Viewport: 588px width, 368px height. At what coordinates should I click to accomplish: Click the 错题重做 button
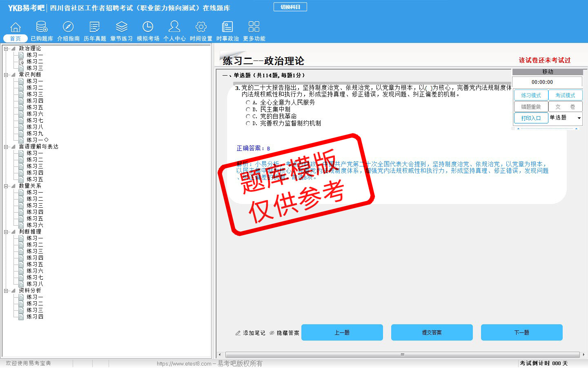531,107
